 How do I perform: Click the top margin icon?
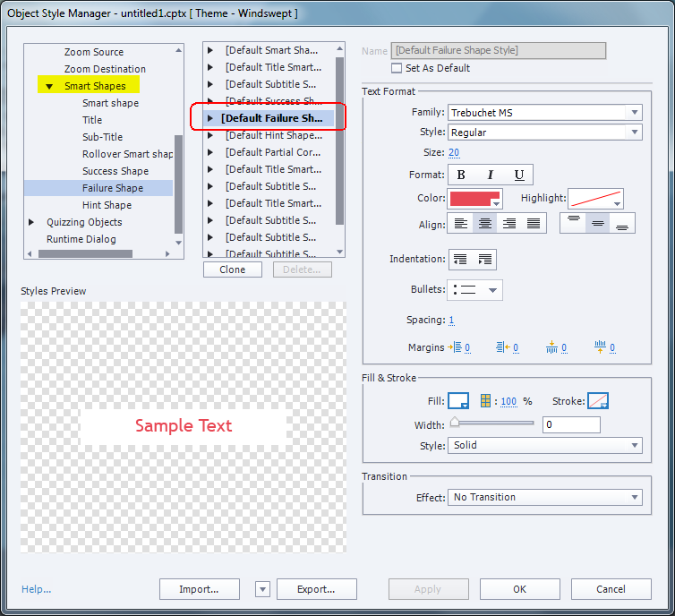coord(551,347)
